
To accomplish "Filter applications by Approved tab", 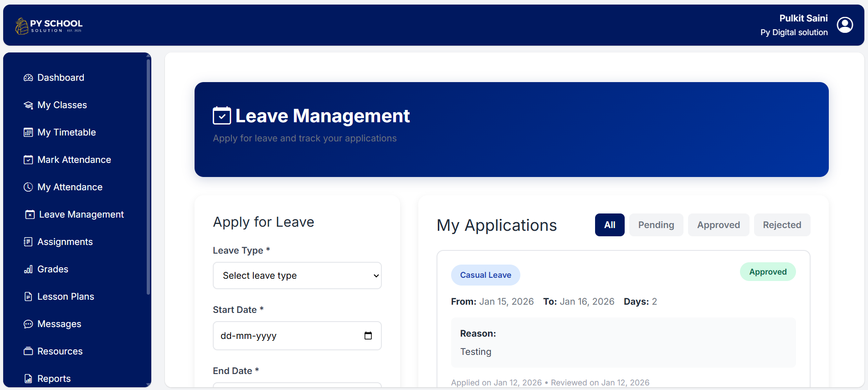I will tap(719, 225).
